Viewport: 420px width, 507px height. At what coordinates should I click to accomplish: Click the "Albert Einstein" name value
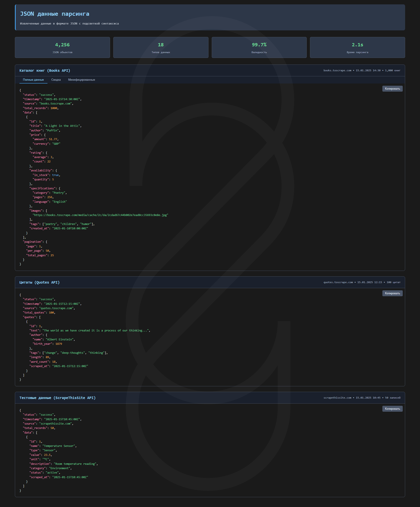coord(60,339)
